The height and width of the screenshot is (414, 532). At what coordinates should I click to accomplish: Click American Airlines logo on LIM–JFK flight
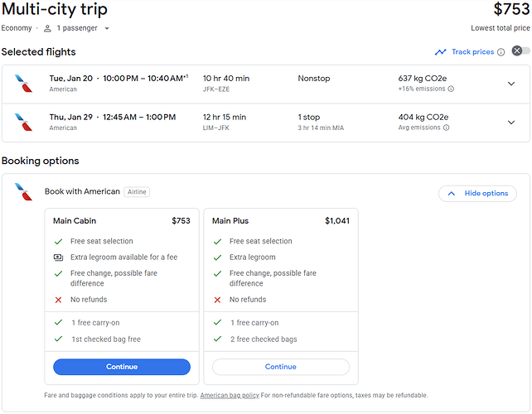tap(24, 123)
